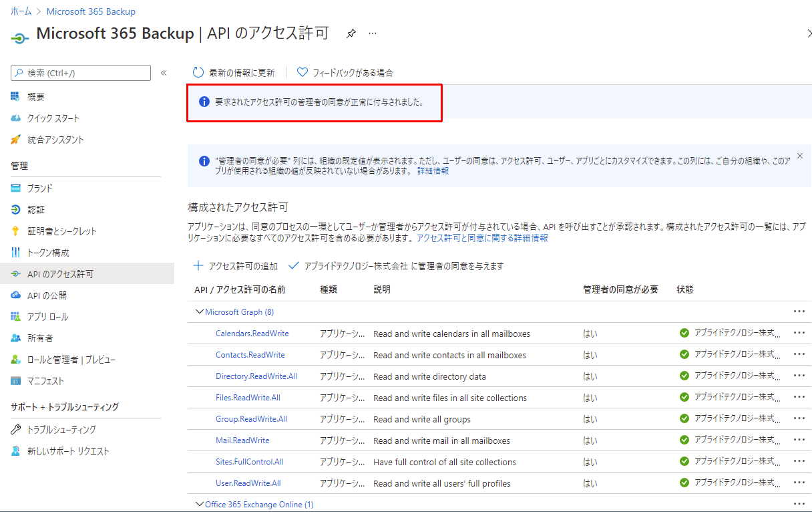Click the 統合アシスタント rocket icon
Viewport: 812px width, 512px height.
pyautogui.click(x=16, y=140)
